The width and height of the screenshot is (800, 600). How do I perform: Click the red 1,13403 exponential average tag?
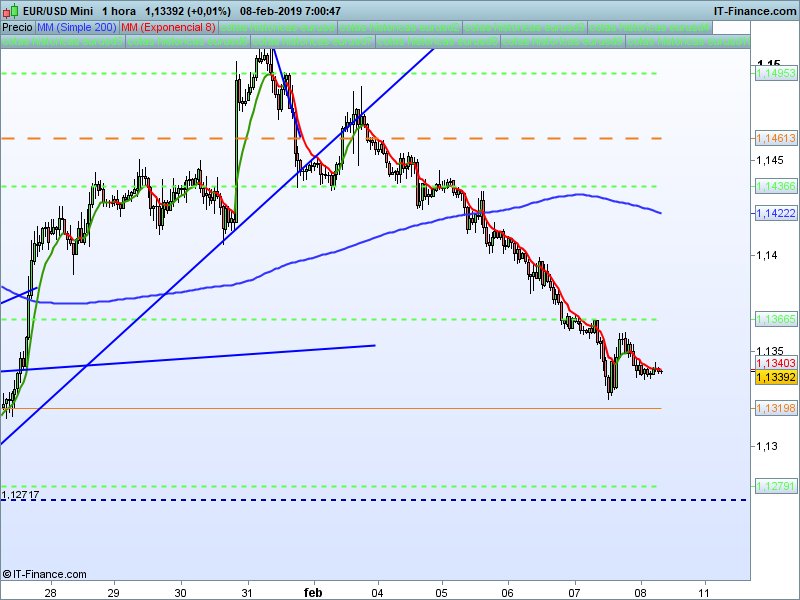coord(775,364)
